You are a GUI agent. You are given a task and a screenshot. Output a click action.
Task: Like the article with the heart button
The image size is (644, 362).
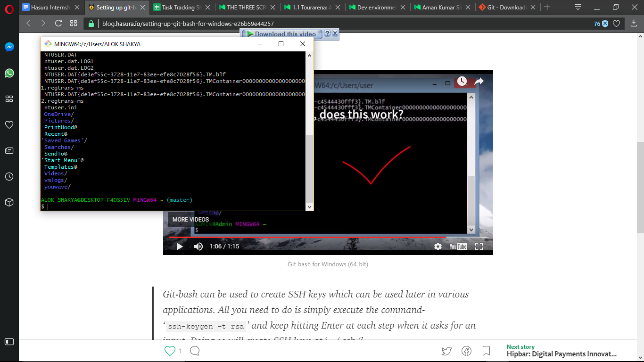(170, 351)
